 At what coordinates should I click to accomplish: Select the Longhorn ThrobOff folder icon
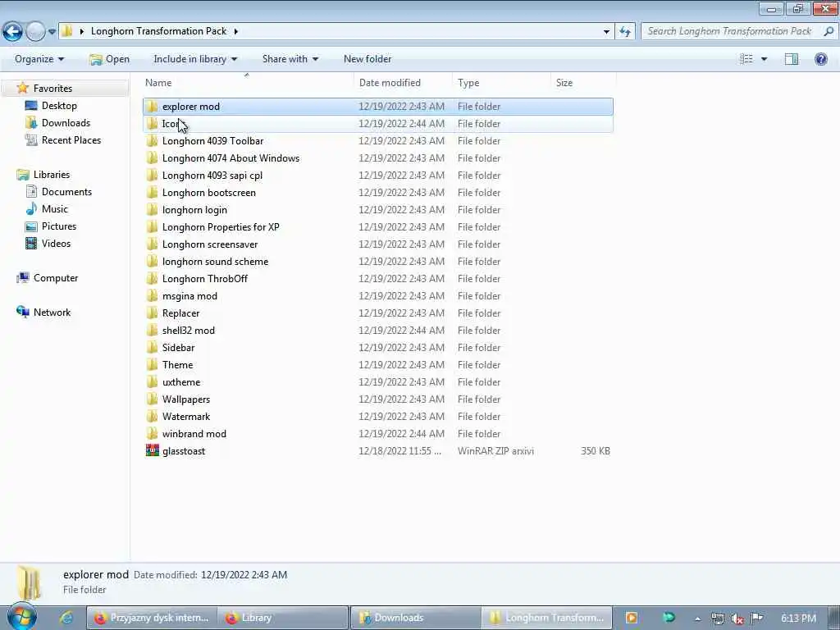pyautogui.click(x=152, y=279)
